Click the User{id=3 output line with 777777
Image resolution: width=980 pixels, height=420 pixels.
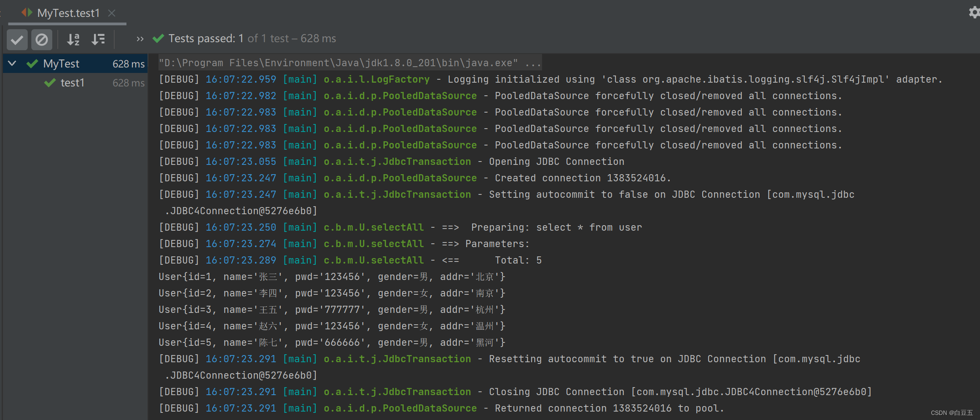click(332, 310)
